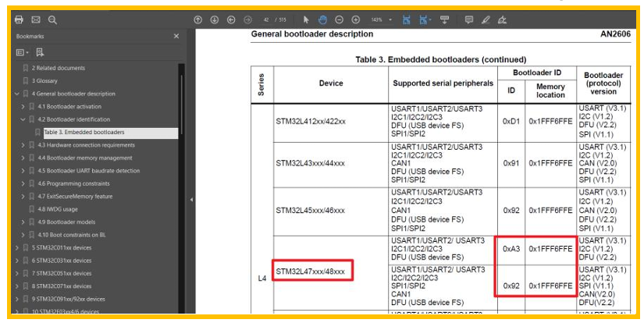Image resolution: width=644 pixels, height=323 pixels.
Task: Expand 5 STM32C011xx devices
Action: click(17, 248)
